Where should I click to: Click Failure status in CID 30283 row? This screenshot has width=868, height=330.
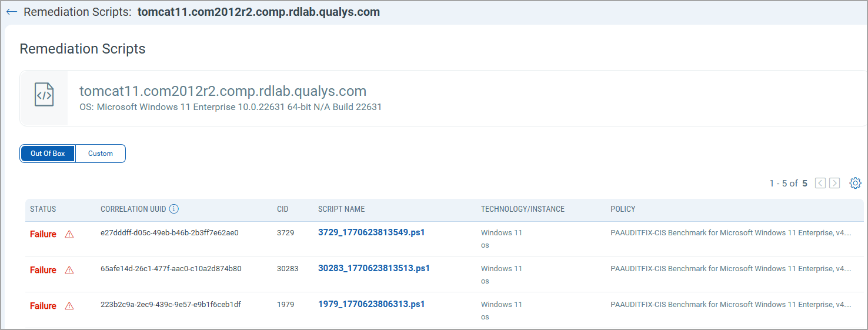click(43, 270)
